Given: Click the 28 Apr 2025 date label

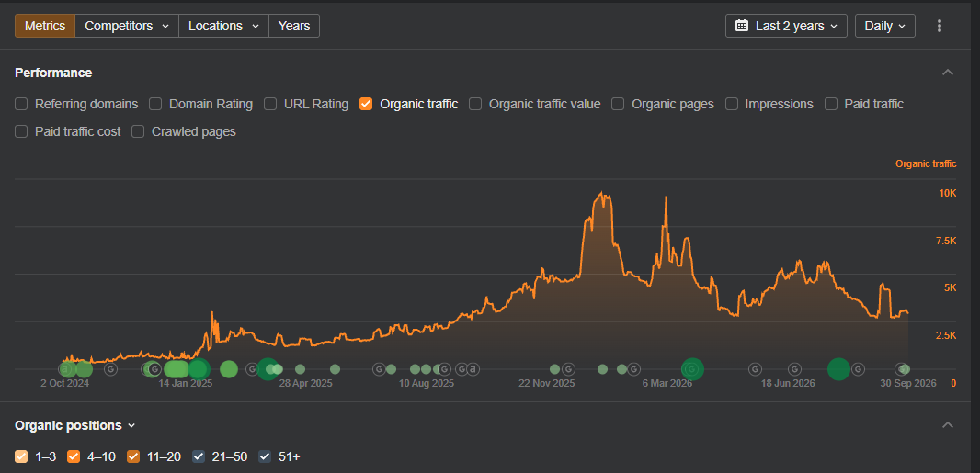Looking at the screenshot, I should (305, 383).
